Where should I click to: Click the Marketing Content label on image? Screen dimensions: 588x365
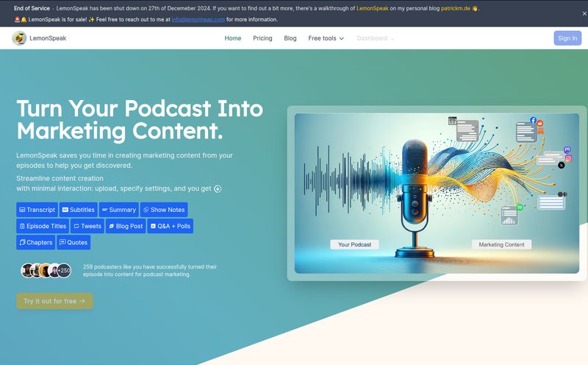click(501, 244)
